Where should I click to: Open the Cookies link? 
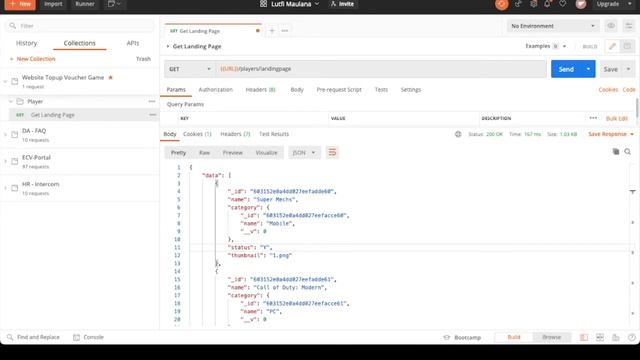(608, 89)
